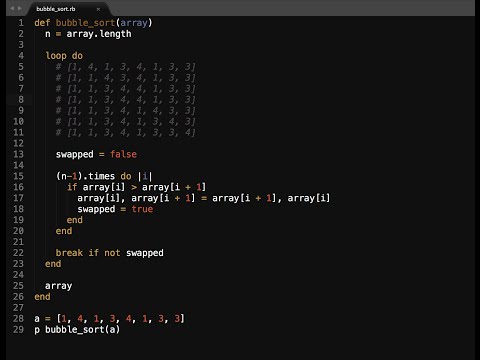Click the comment on highlighted line 8

click(x=126, y=100)
